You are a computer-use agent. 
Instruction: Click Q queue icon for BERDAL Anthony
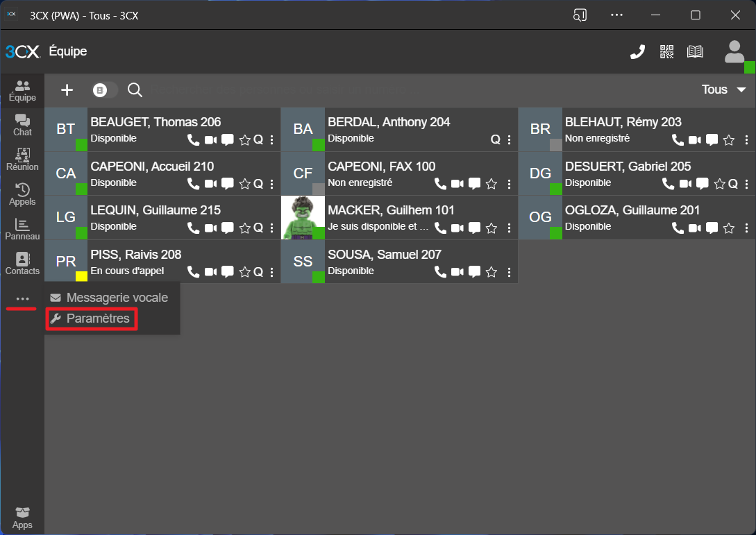click(x=495, y=139)
